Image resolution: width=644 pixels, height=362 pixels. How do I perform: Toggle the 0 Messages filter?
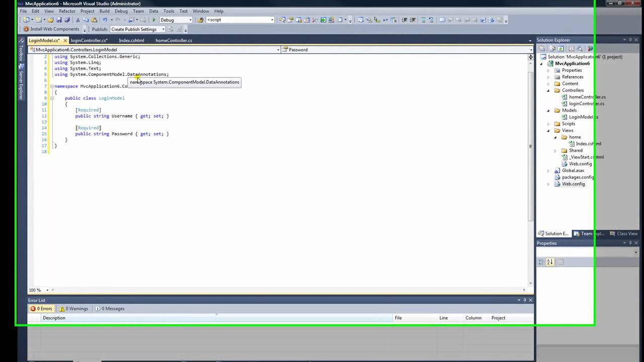click(110, 309)
